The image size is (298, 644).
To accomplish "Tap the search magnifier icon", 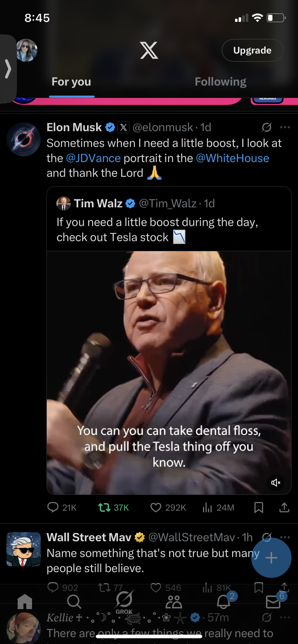I will point(74,601).
